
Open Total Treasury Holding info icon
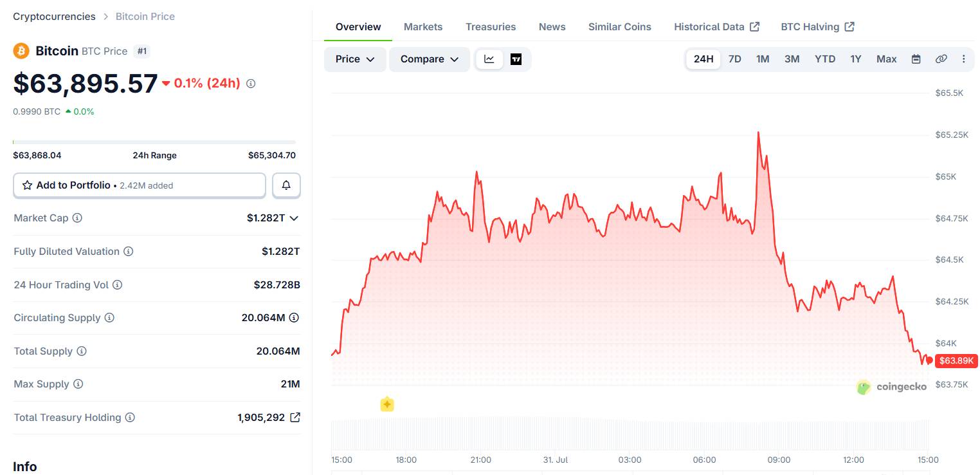coord(130,418)
